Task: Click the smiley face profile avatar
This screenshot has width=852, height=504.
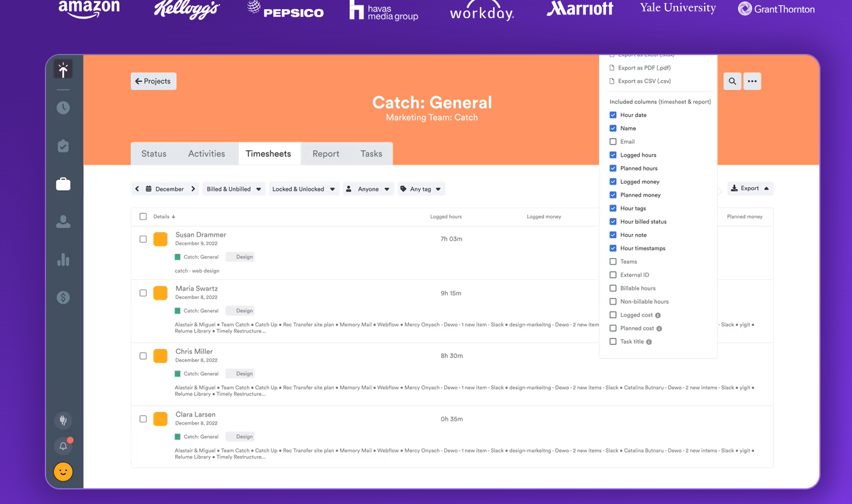Action: [x=63, y=472]
